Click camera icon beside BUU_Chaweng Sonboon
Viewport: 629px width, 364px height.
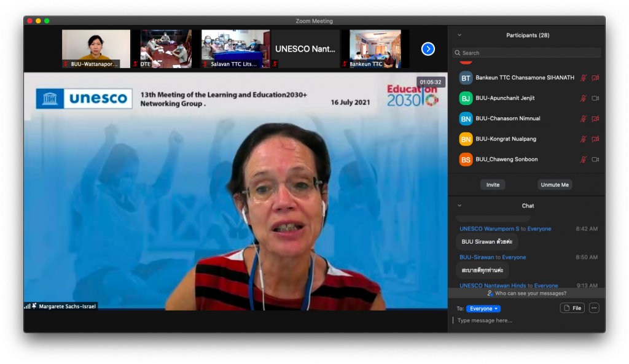click(595, 160)
